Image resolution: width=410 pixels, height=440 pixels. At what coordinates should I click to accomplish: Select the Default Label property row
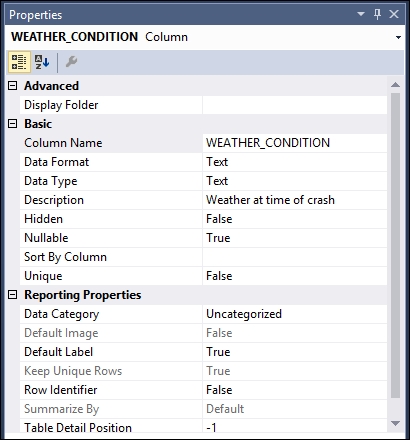coord(203,352)
